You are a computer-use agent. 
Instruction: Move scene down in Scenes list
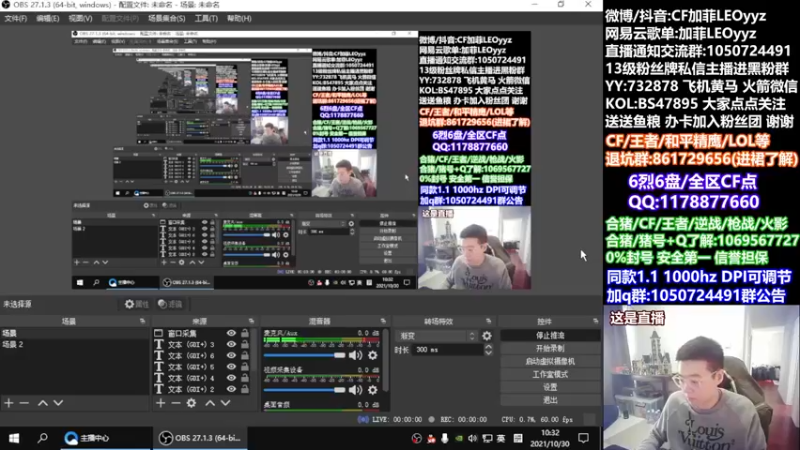(x=58, y=403)
